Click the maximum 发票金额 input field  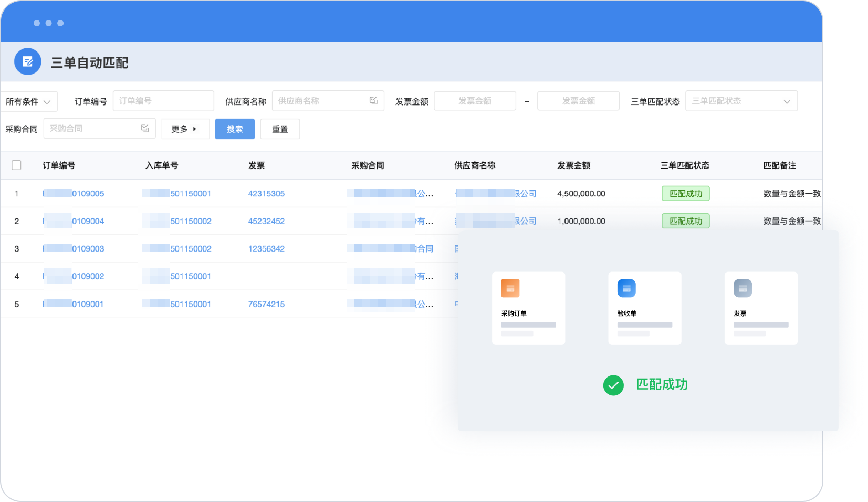578,101
